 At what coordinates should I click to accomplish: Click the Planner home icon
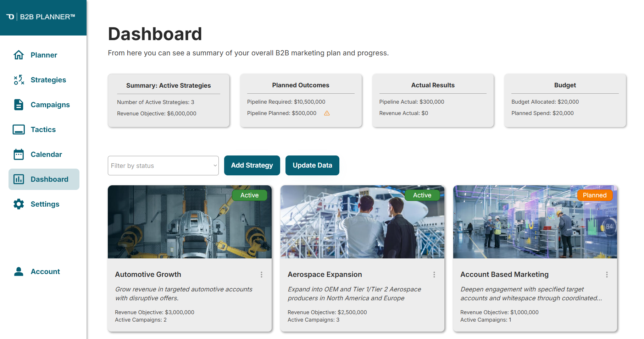19,55
